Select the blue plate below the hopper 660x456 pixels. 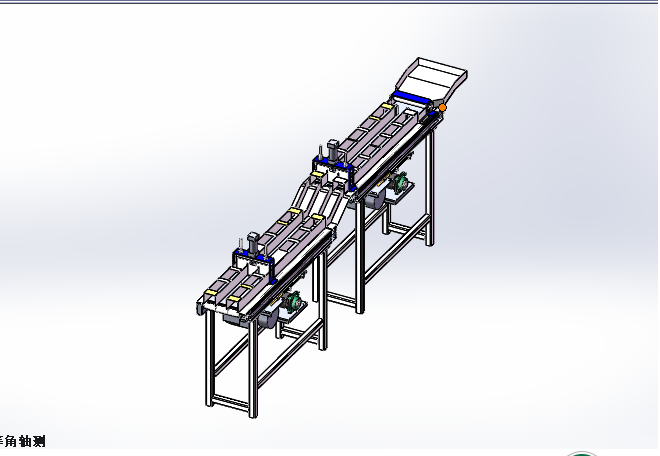[x=413, y=97]
